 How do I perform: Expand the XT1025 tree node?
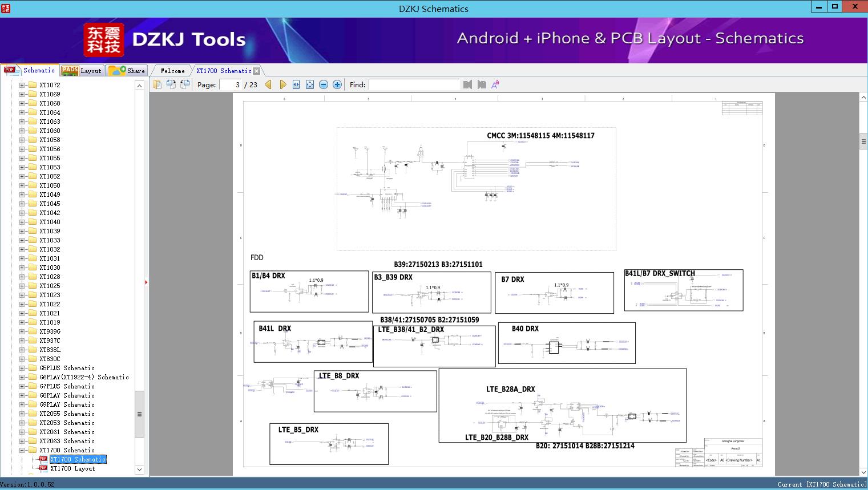pyautogui.click(x=22, y=286)
